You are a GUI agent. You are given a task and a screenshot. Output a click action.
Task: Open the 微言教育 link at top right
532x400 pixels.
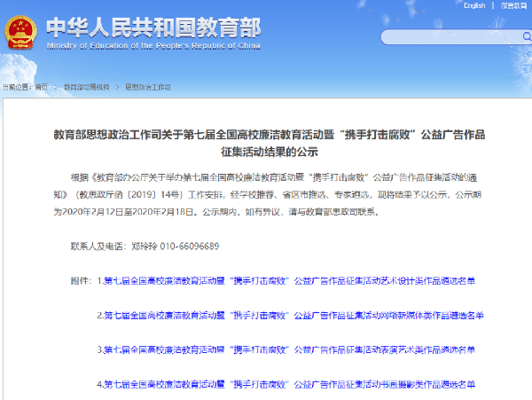click(x=512, y=5)
